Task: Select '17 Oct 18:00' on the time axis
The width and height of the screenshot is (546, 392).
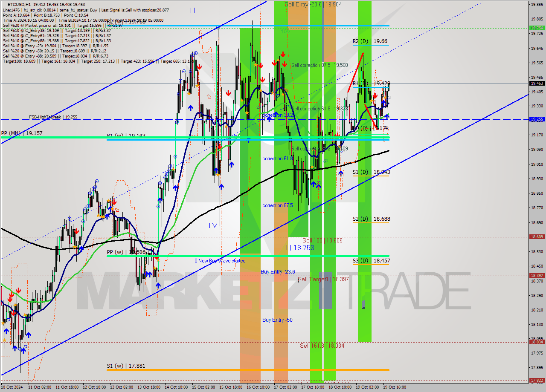Action: click(313, 387)
